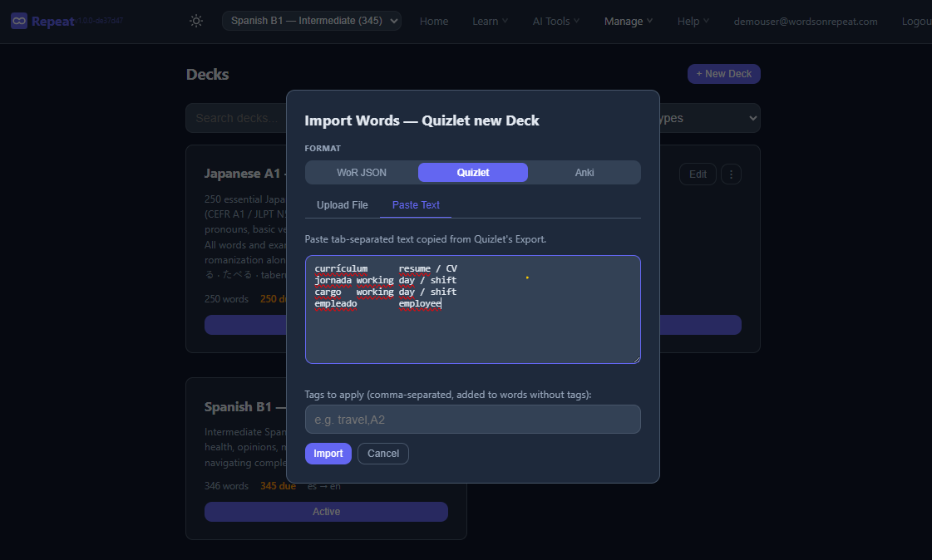Click the New Deck button
The height and width of the screenshot is (560, 932).
pos(723,74)
